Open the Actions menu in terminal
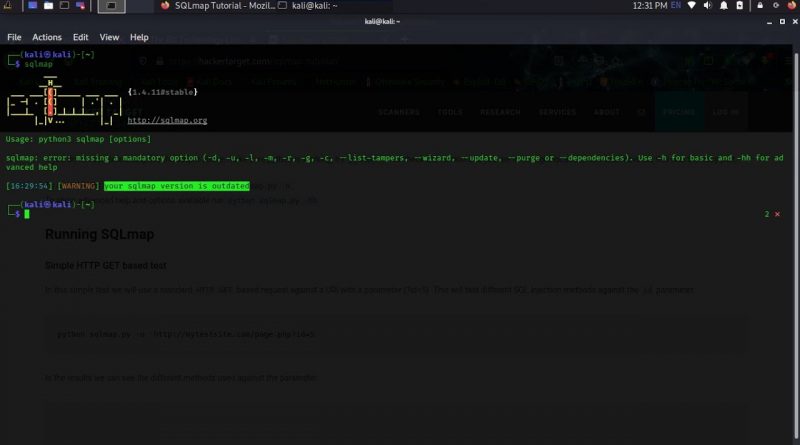Viewport: 800px width, 445px height. pyautogui.click(x=47, y=37)
